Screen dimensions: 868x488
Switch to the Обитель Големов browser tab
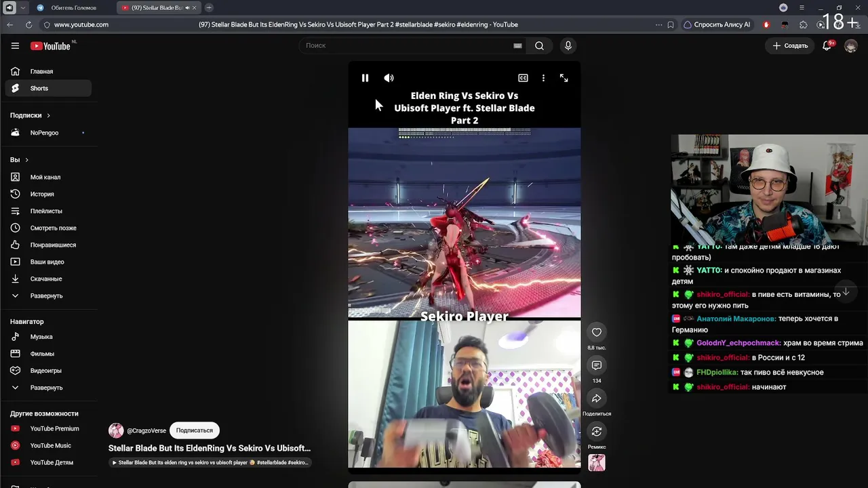click(73, 7)
